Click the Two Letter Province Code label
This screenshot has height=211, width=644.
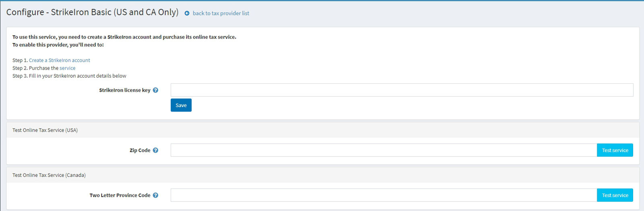(x=120, y=195)
